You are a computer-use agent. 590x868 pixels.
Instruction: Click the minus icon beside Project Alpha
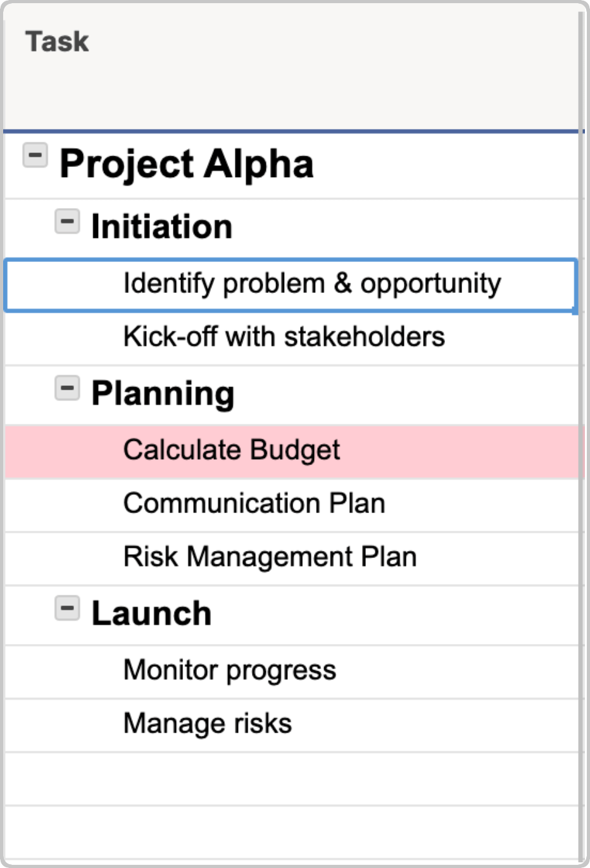pos(36,154)
